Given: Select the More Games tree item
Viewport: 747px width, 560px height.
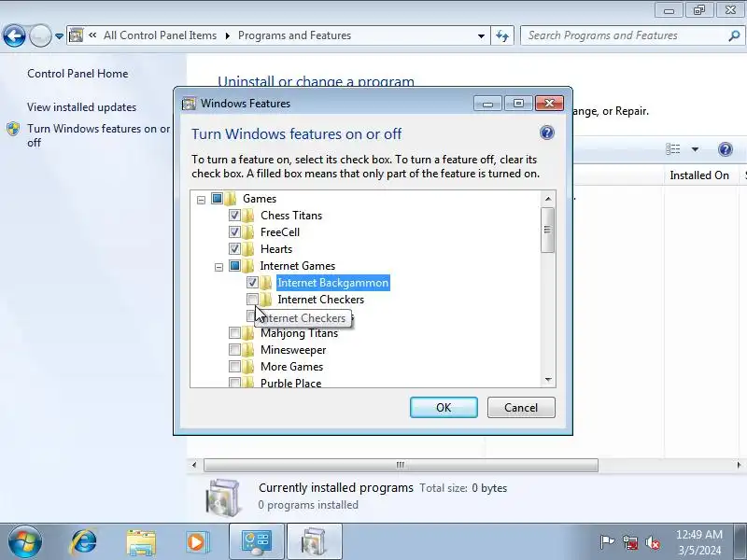Looking at the screenshot, I should click(291, 367).
